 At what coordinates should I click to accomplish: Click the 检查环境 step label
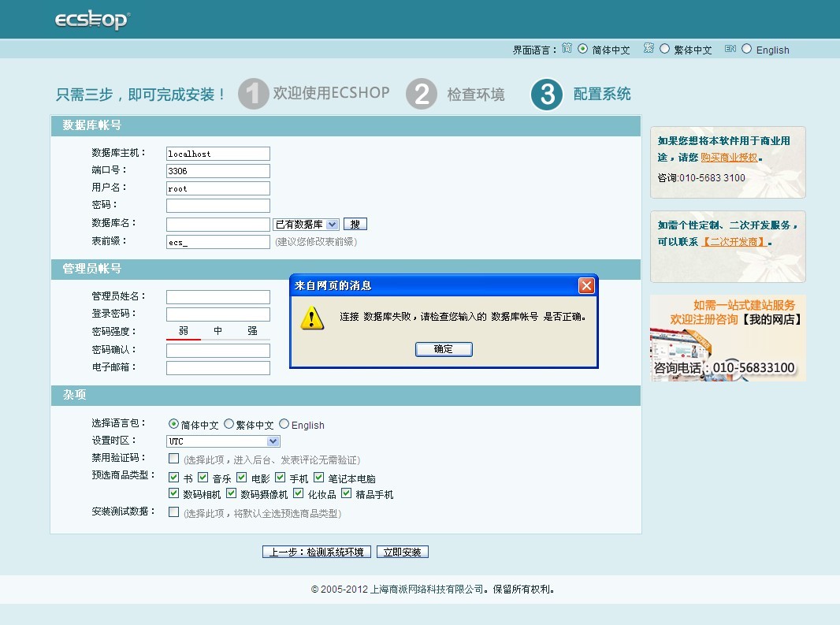point(476,95)
